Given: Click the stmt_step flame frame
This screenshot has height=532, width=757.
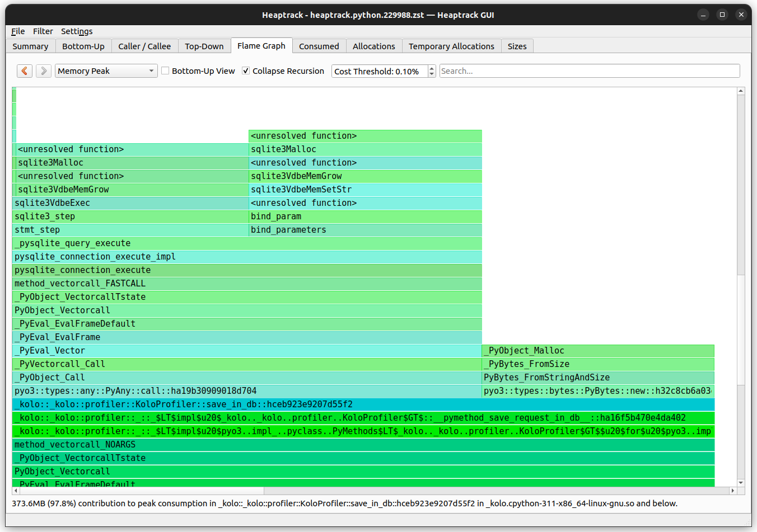Looking at the screenshot, I should 130,230.
